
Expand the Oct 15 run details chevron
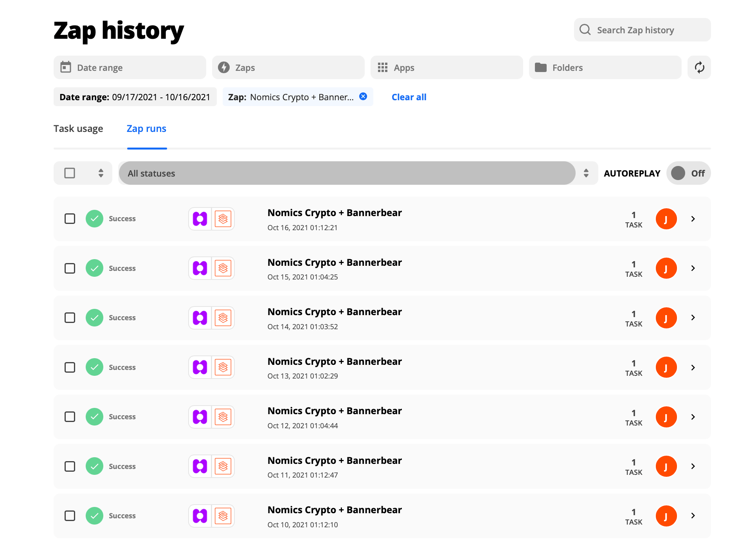693,268
